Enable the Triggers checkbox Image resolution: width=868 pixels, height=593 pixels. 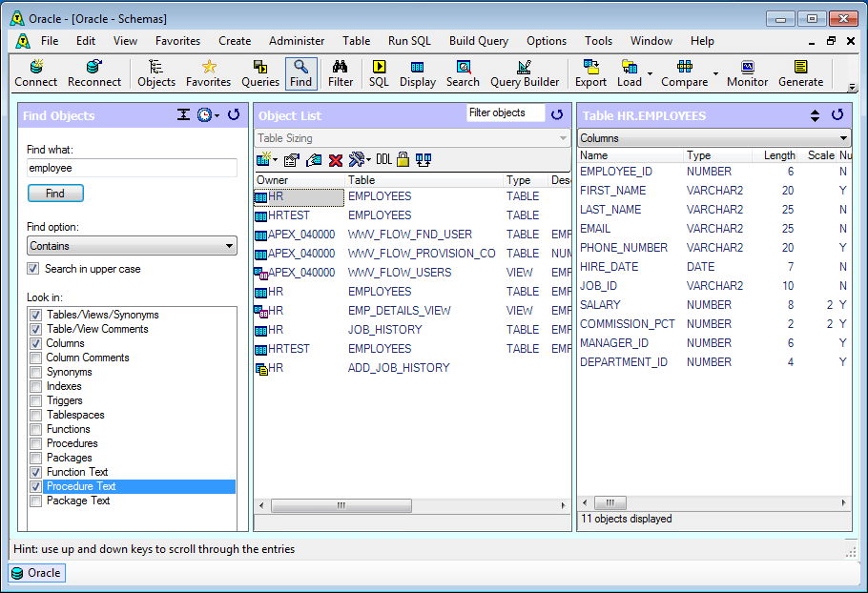tap(36, 400)
